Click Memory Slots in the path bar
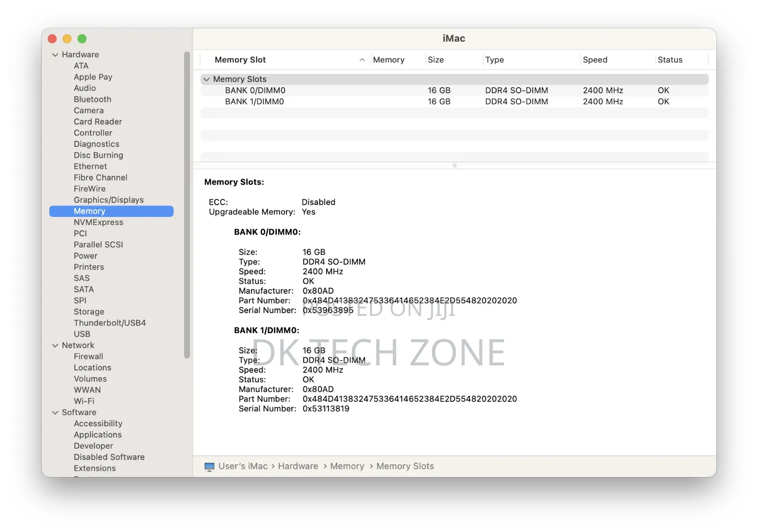Viewport: 758px width, 532px height. [405, 467]
